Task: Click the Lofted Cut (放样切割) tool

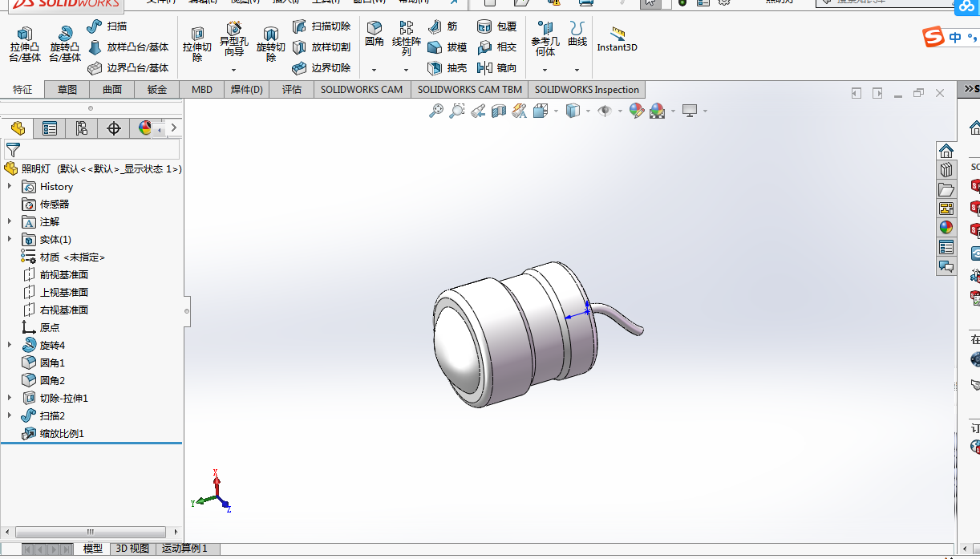Action: tap(322, 47)
